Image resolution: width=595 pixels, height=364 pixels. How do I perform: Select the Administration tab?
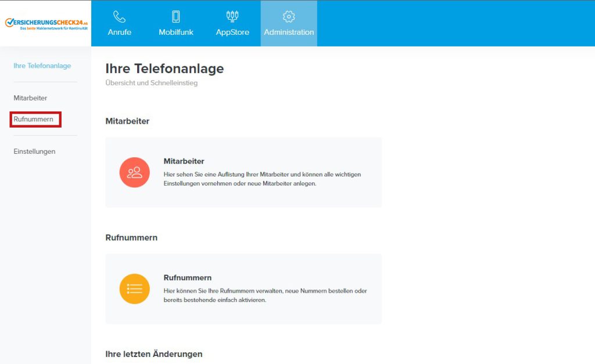289,23
